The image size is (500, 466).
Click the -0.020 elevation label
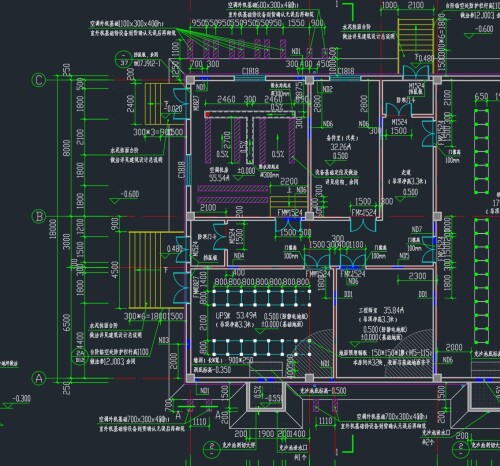(x=174, y=109)
